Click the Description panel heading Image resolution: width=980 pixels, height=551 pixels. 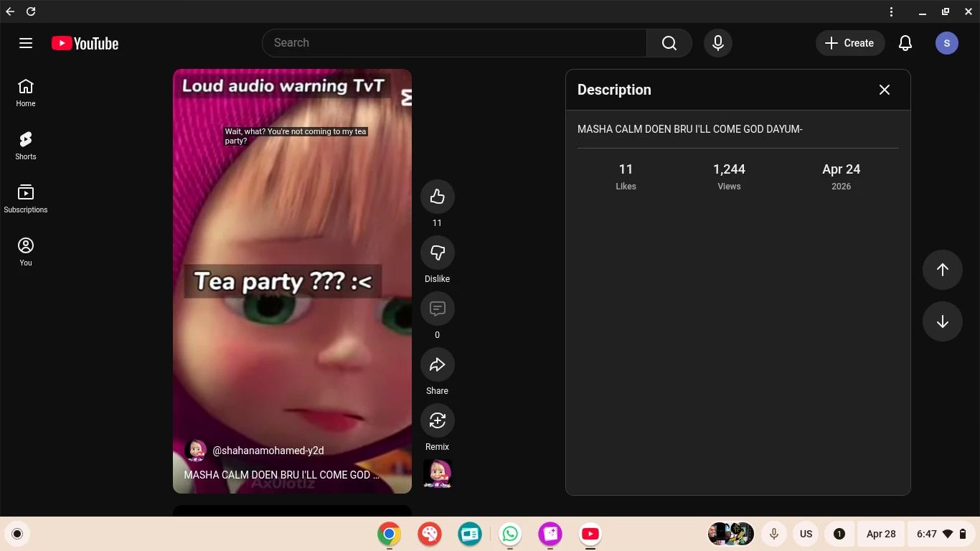[614, 90]
